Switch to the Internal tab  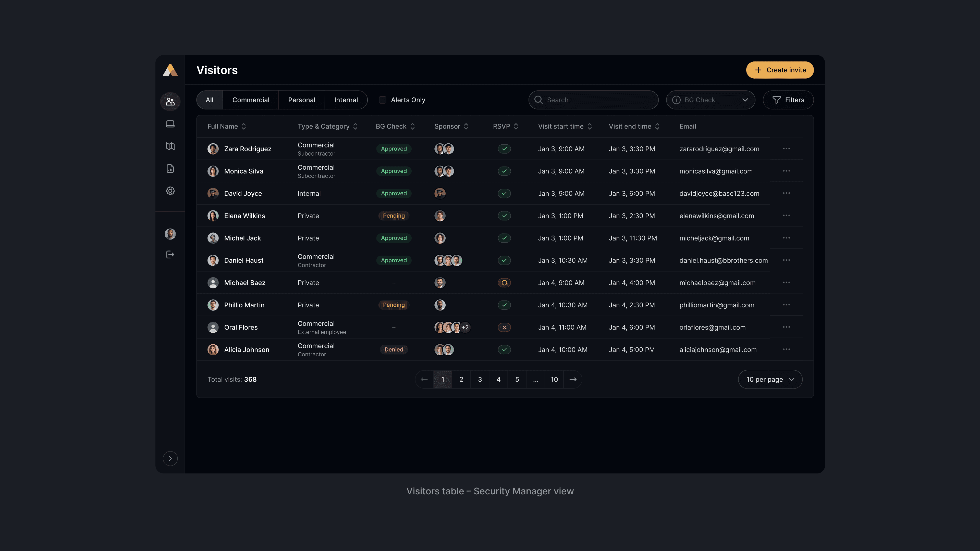pyautogui.click(x=346, y=100)
